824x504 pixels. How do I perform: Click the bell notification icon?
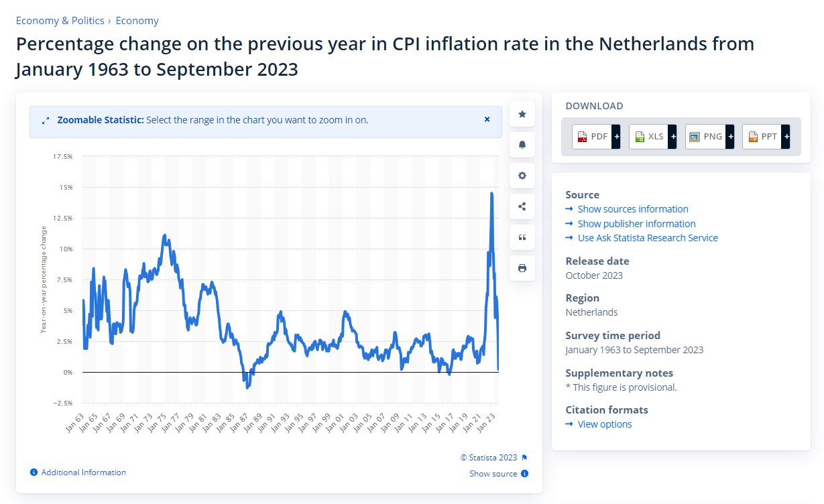[x=522, y=145]
